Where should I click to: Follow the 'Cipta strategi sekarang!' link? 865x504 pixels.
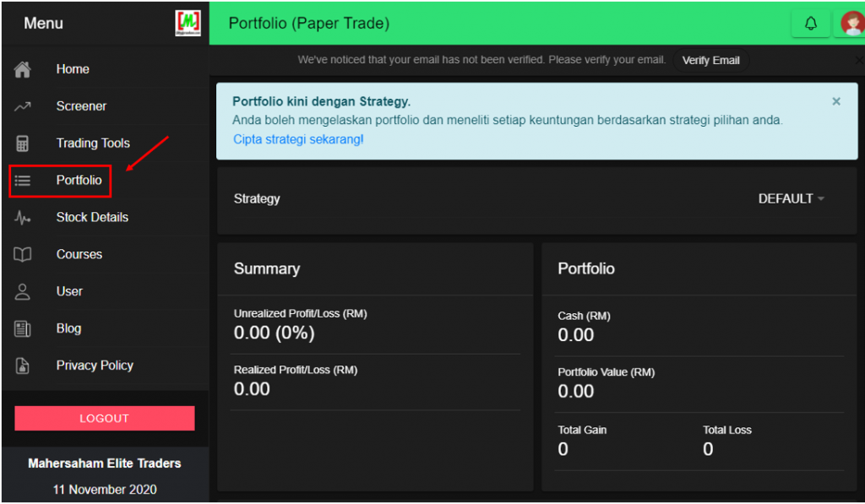(x=298, y=139)
